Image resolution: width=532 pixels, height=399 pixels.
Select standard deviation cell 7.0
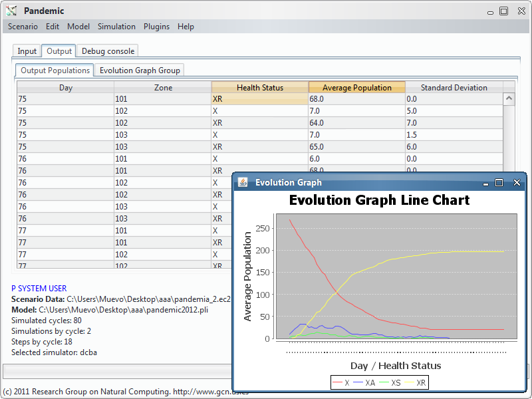[454, 123]
